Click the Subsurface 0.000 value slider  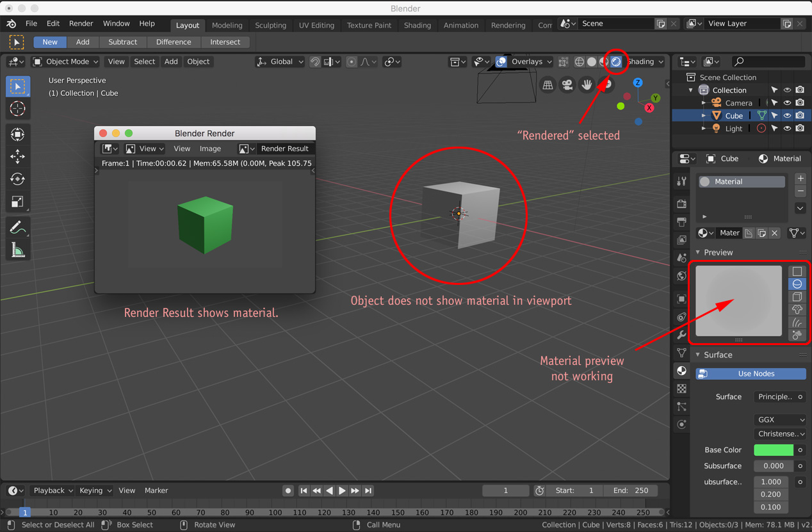774,466
